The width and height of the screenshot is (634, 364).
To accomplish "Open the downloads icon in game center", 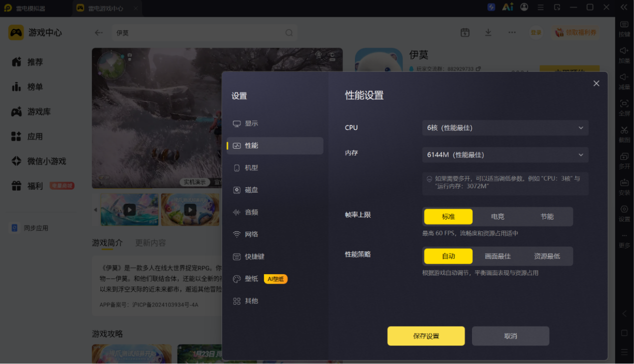I will tap(488, 32).
